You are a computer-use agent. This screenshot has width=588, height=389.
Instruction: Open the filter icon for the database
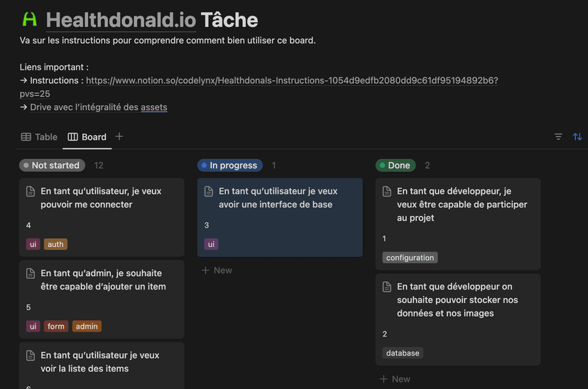tap(558, 137)
